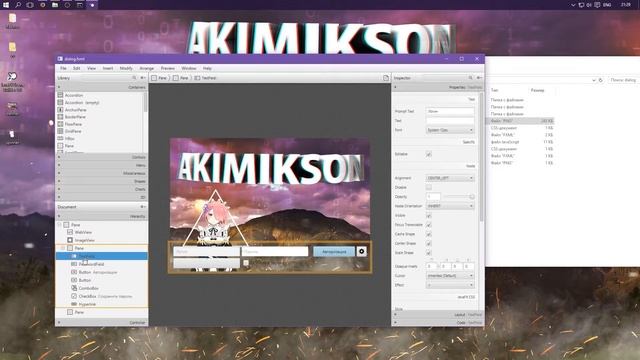Click the small checkbox in the canvas preview
640x360 pixels.
point(246,263)
